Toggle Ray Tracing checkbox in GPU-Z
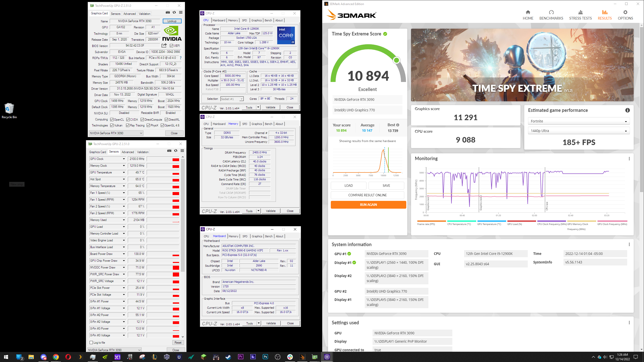The width and height of the screenshot is (644, 362). (x=128, y=125)
